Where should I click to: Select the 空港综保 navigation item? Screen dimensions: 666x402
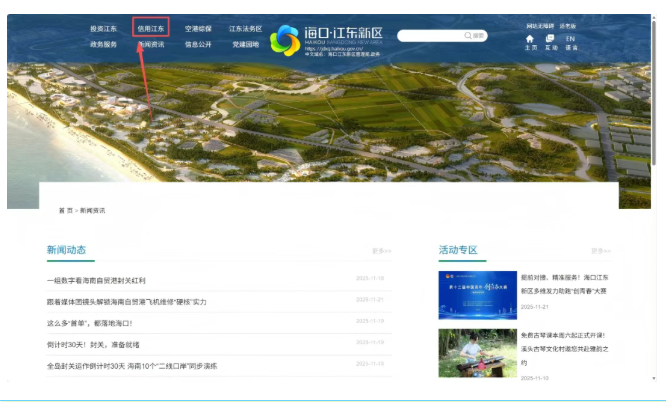198,29
